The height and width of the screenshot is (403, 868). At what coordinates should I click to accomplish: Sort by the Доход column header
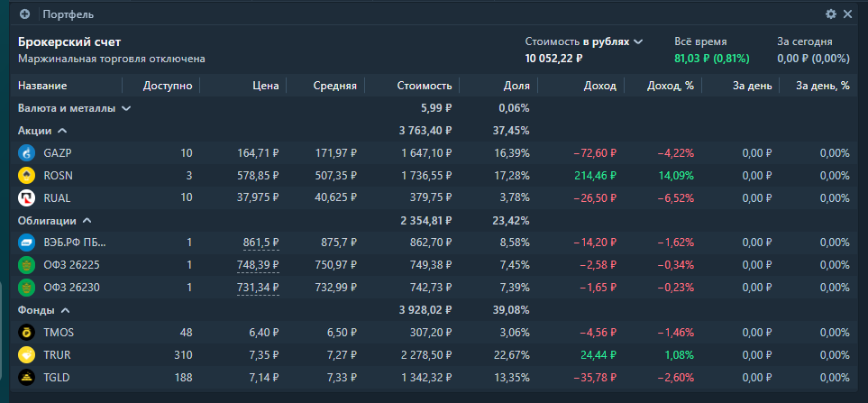(600, 86)
